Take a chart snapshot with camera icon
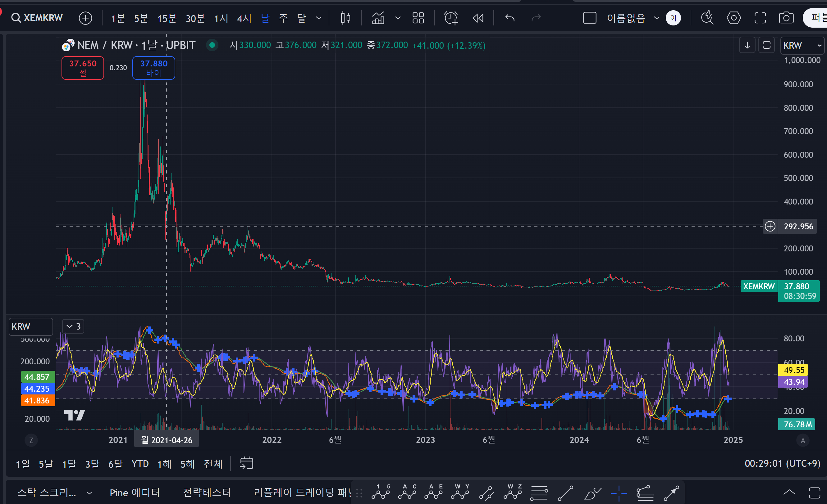Image resolution: width=827 pixels, height=504 pixels. [786, 18]
